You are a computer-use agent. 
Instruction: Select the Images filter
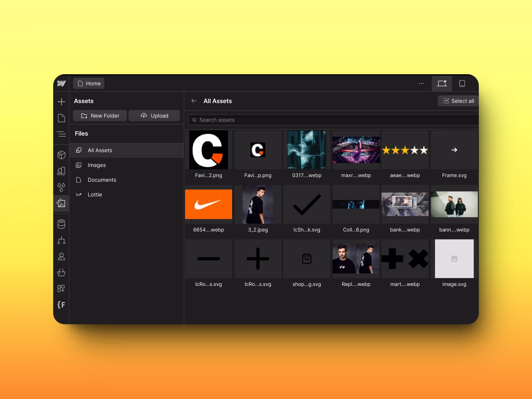coord(127,165)
